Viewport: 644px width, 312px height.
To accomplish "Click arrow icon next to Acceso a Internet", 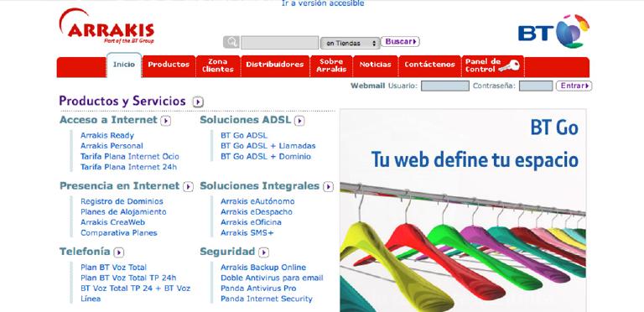I will (165, 121).
